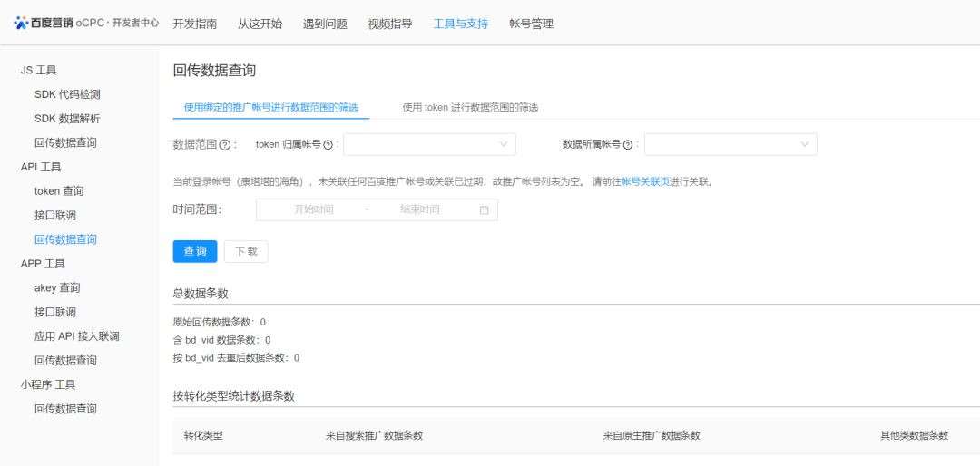Click the 开始时间 date input
The height and width of the screenshot is (466, 980).
[x=313, y=209]
